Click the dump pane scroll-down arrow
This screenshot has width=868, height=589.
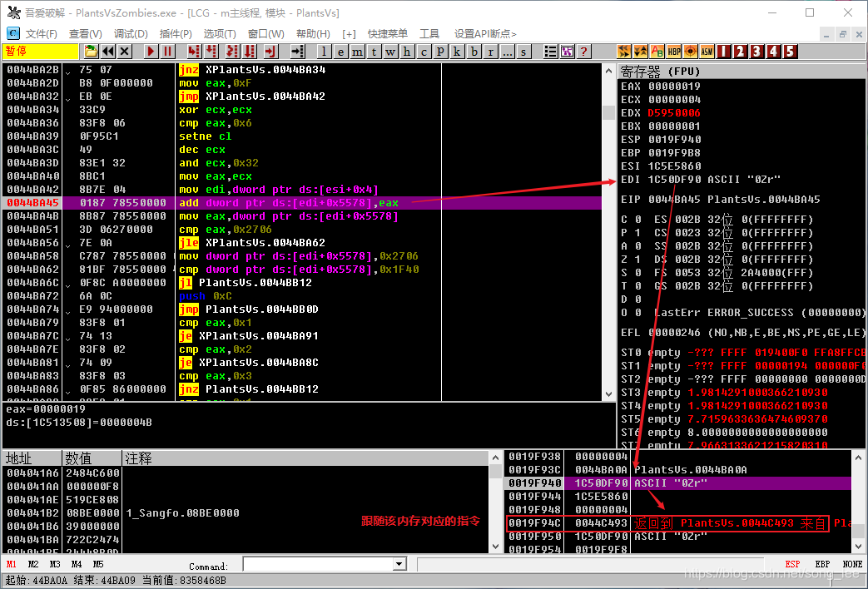(495, 547)
